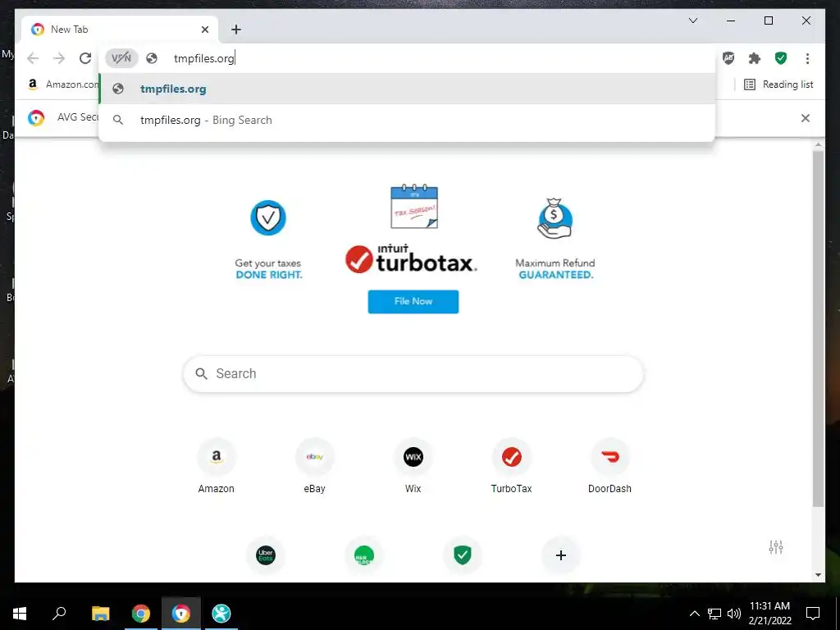Open the volume speaker tray icon

[x=734, y=614]
